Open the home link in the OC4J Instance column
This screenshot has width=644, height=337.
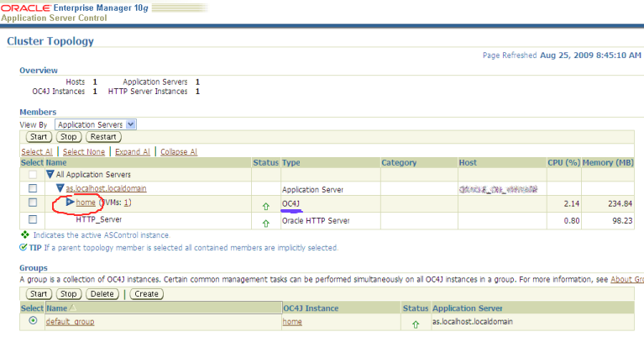(x=292, y=322)
